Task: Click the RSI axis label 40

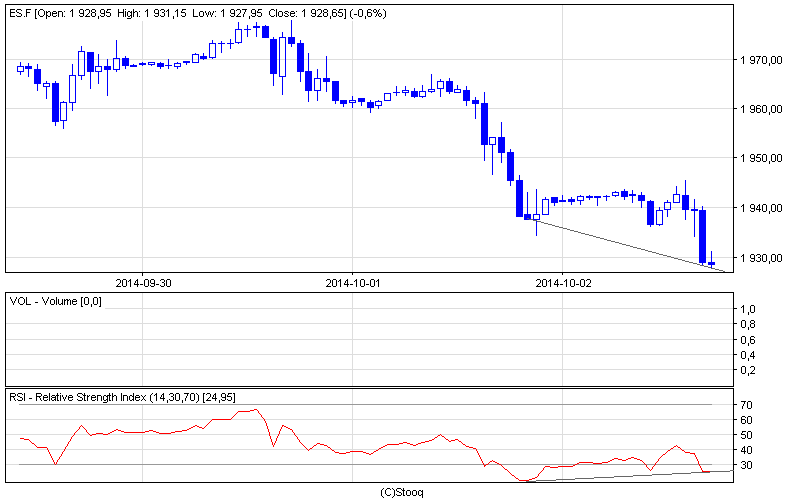Action: [x=746, y=450]
